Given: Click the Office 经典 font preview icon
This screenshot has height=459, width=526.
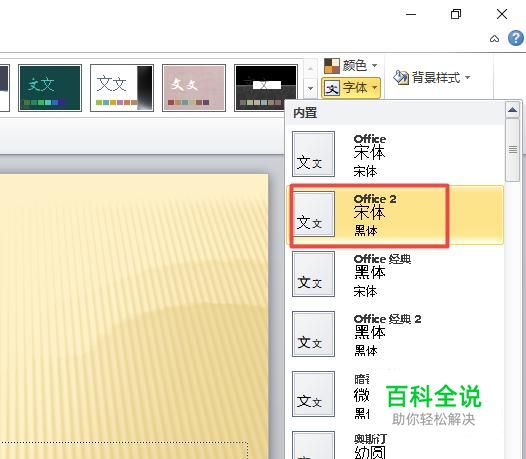Looking at the screenshot, I should (313, 274).
